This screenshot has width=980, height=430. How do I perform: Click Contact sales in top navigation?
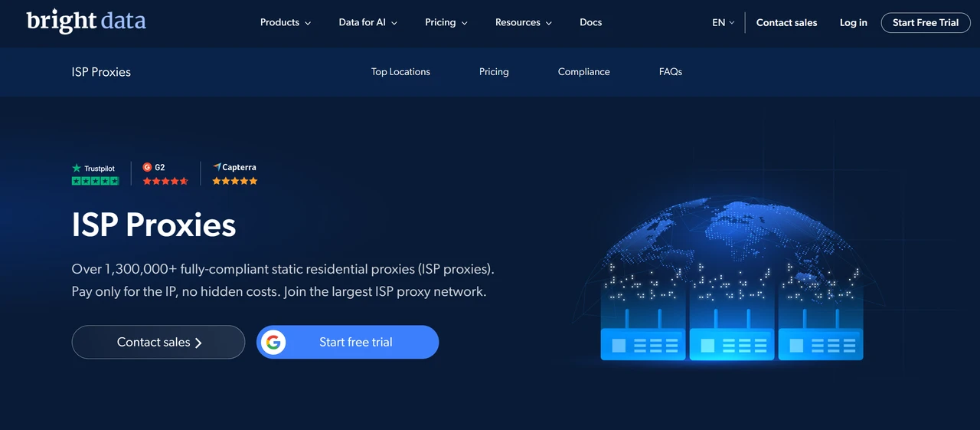coord(786,22)
